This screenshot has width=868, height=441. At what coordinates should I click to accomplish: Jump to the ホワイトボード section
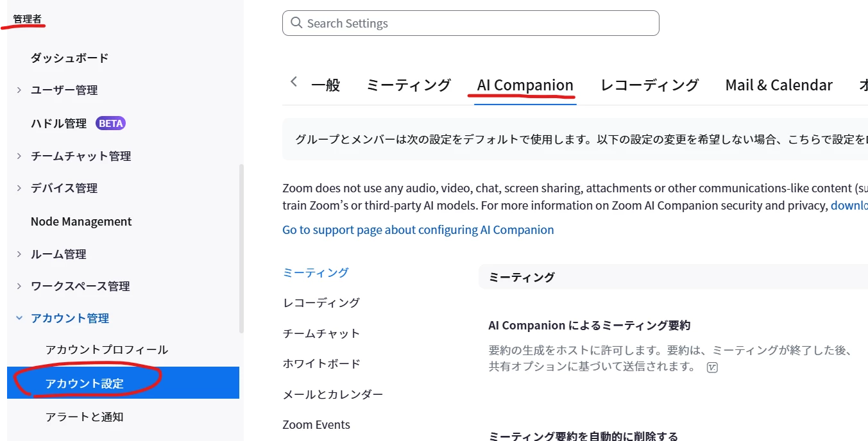point(321,363)
